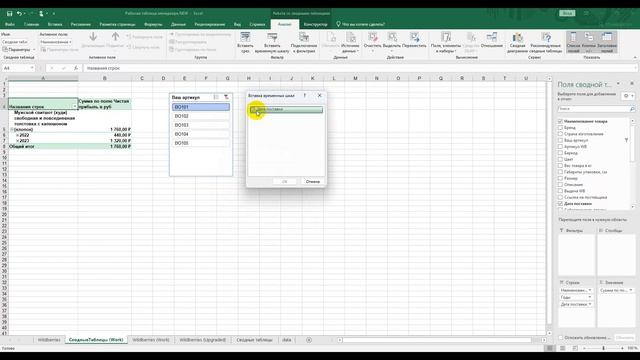Click the multi-select icon on Ваш артикул slicer
Image resolution: width=640 pixels, height=360 pixels.
(x=216, y=97)
